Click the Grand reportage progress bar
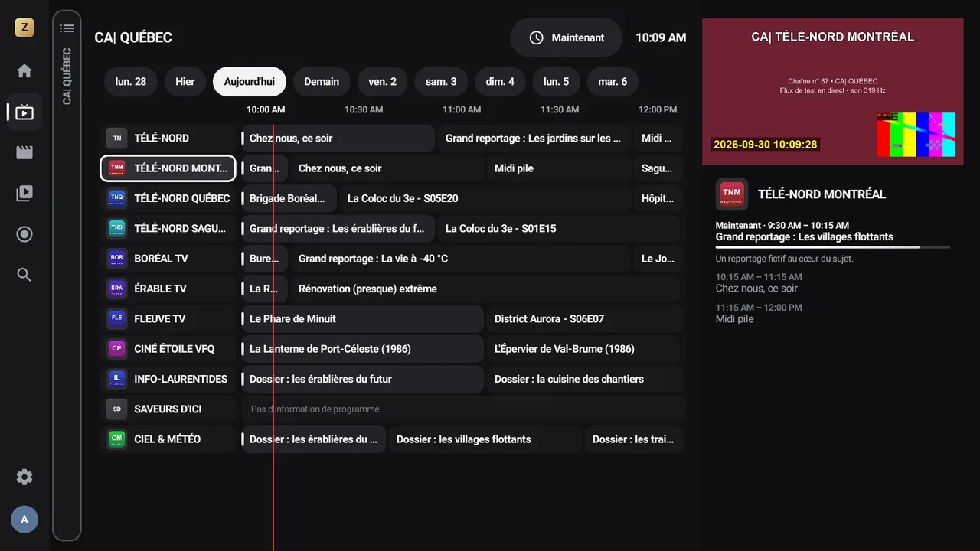This screenshot has height=551, width=980. [x=833, y=247]
